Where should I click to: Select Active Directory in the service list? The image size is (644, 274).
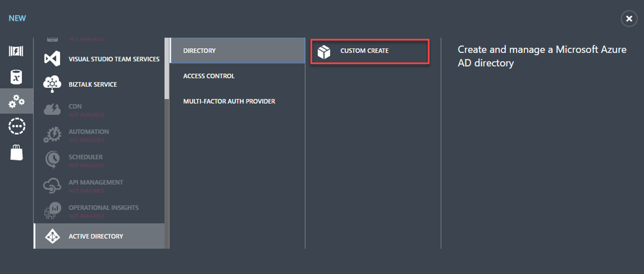(x=96, y=236)
